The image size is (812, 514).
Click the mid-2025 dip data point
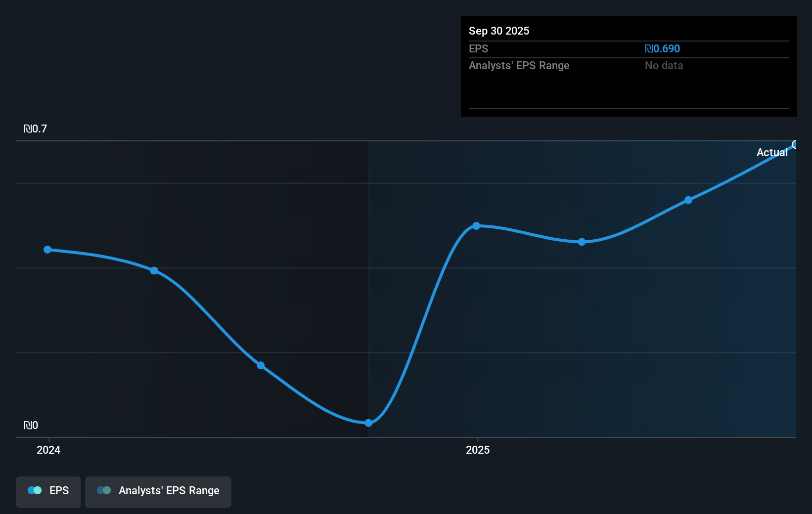tap(582, 242)
